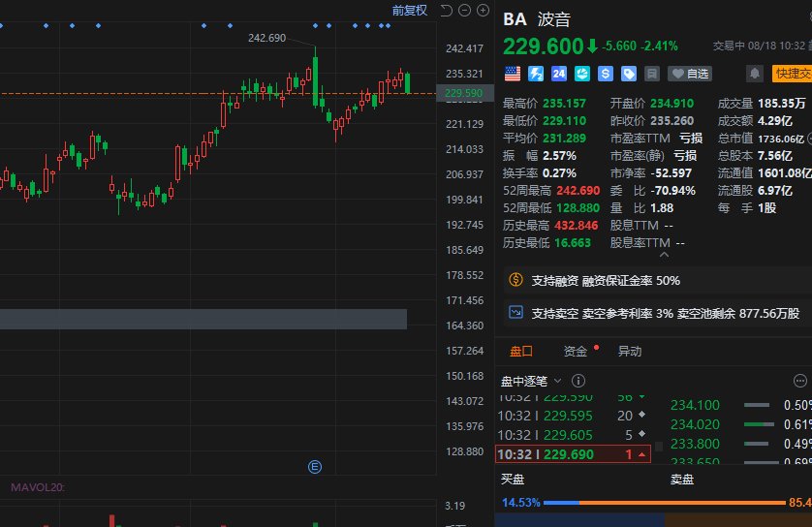This screenshot has height=527, width=812.
Task: Open the orange 快捷交易 quick trade button
Action: click(x=792, y=74)
